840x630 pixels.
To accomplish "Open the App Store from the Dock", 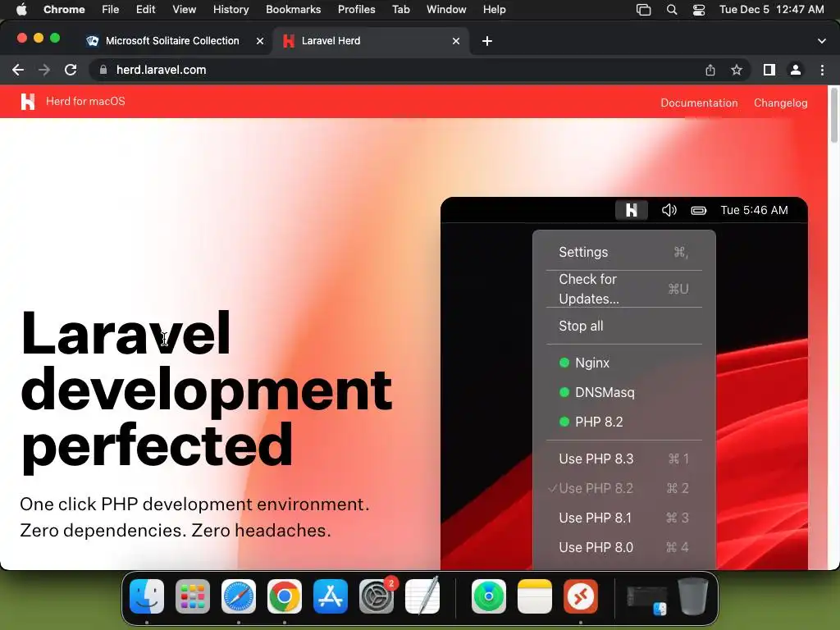I will pos(330,596).
